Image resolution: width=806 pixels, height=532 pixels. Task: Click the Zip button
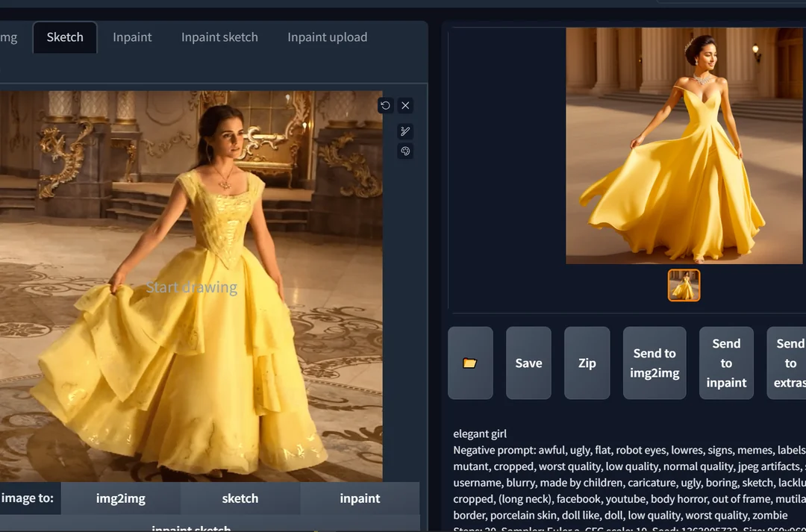[587, 363]
